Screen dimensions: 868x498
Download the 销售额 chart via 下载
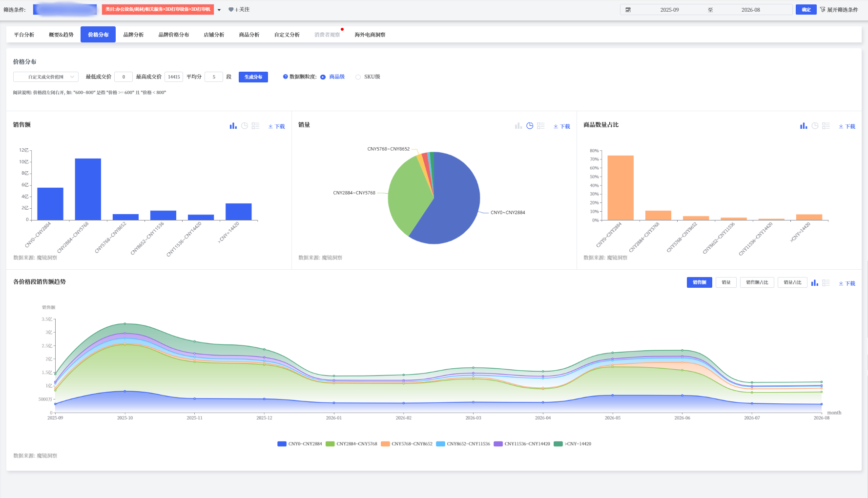[276, 126]
